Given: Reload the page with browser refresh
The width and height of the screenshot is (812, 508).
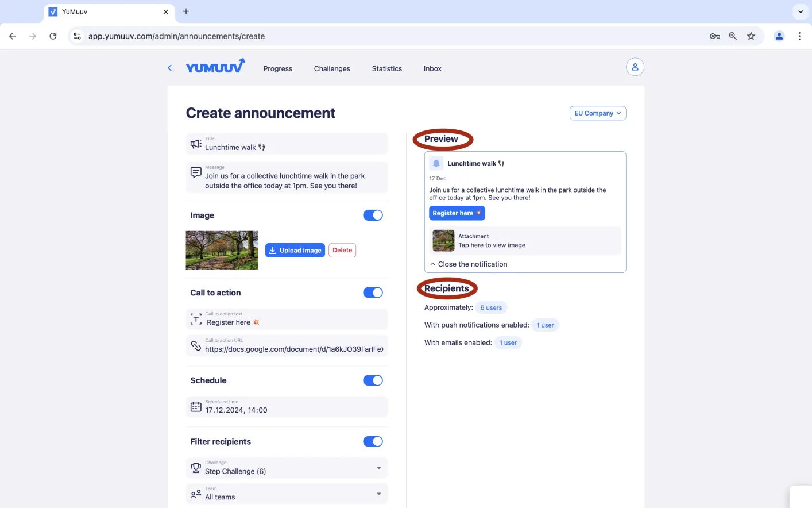Looking at the screenshot, I should click(53, 36).
